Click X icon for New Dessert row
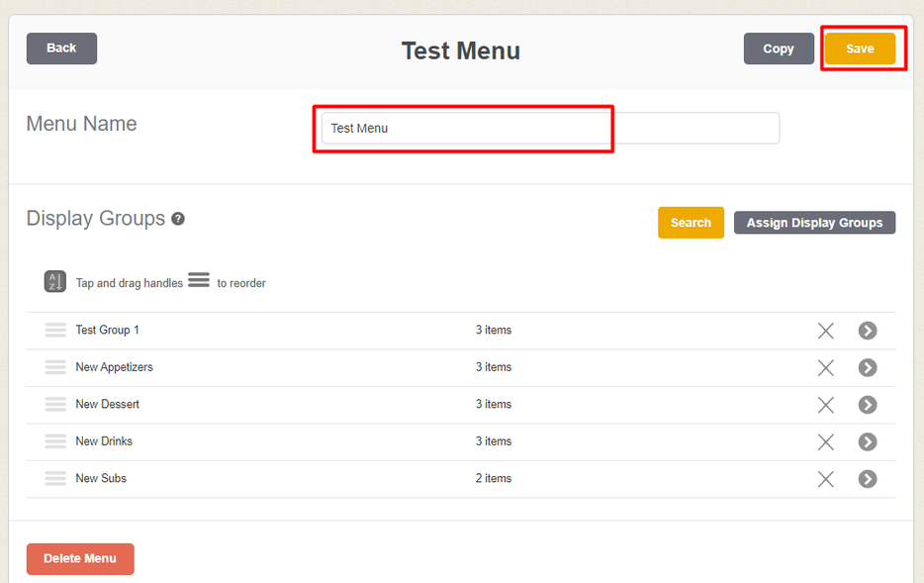 [826, 405]
